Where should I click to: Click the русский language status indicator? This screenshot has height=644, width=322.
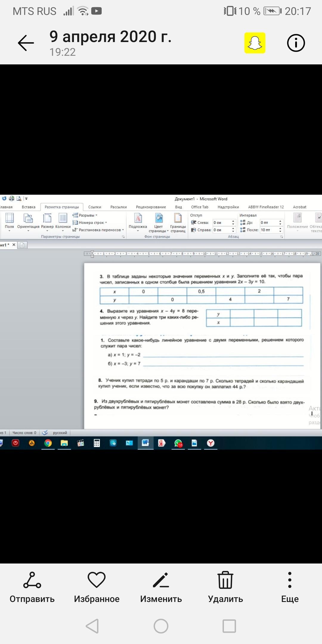60,433
